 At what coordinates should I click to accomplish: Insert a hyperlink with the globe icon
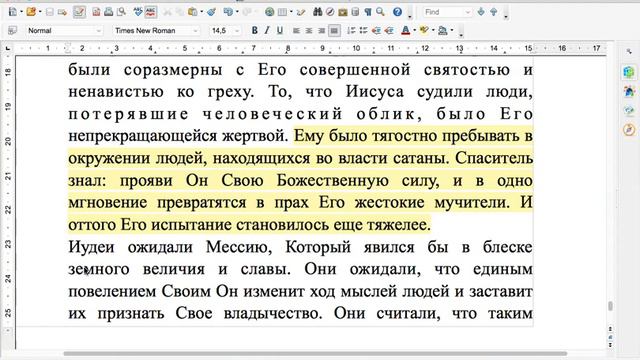click(269, 12)
